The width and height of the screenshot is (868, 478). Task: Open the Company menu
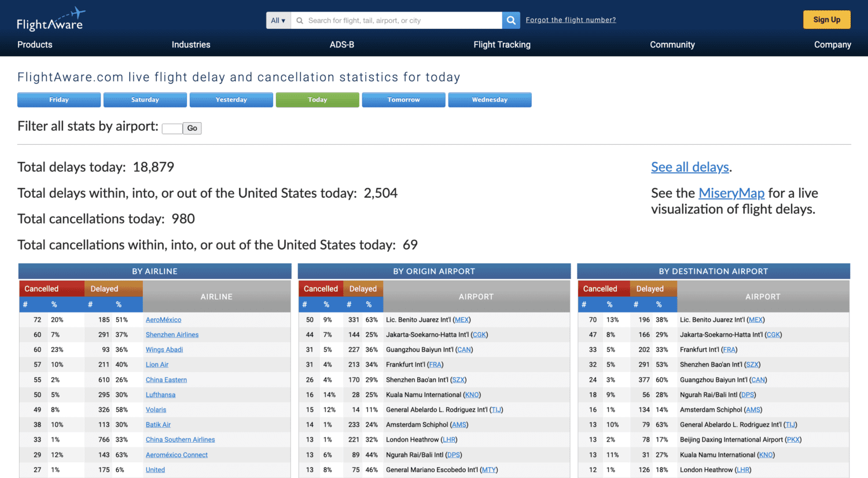click(x=833, y=45)
